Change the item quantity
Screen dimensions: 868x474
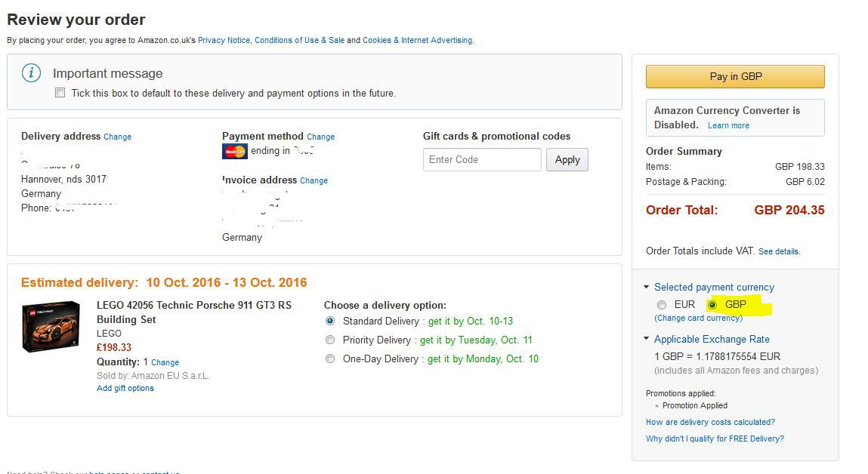click(165, 362)
